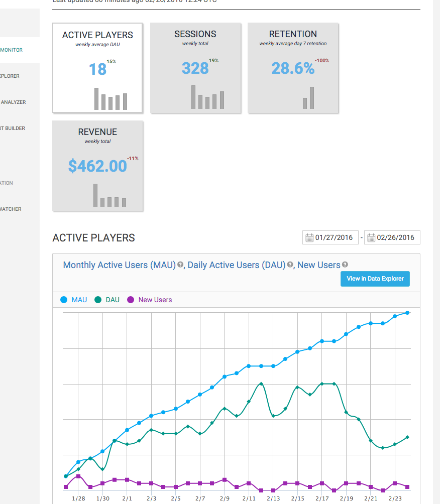Click the -100% change on Retention

321,60
